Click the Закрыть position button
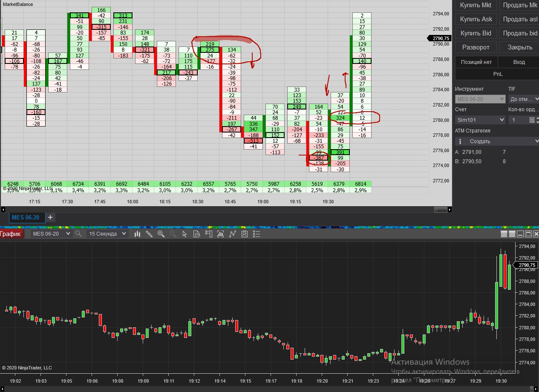Image resolution: width=539 pixels, height=392 pixels. pos(519,47)
